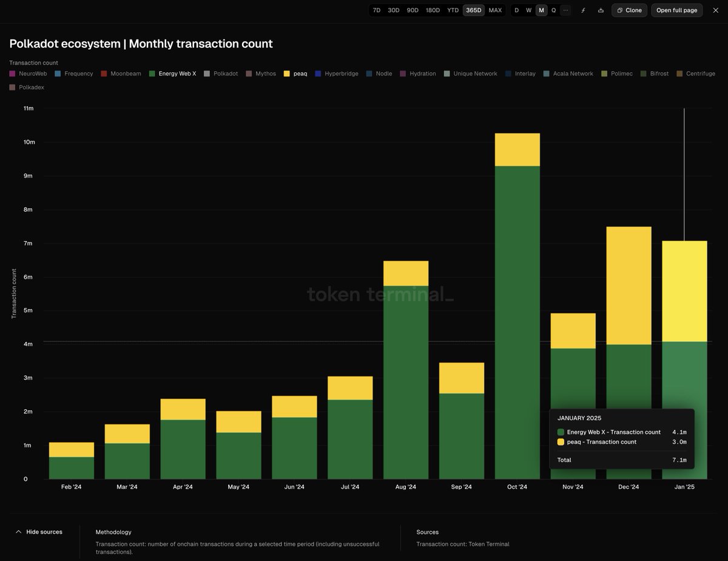Viewport: 728px width, 561px height.
Task: Toggle Nodle series in legend
Action: click(379, 73)
